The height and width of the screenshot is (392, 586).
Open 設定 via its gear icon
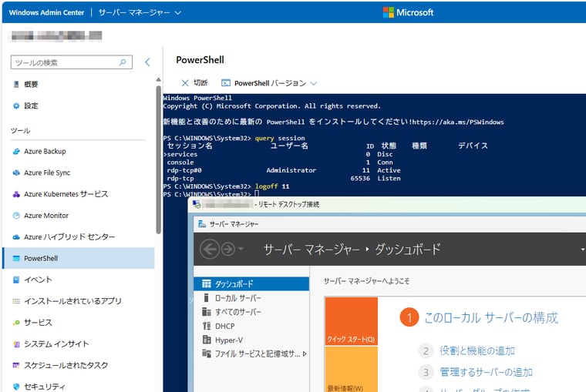tap(16, 106)
